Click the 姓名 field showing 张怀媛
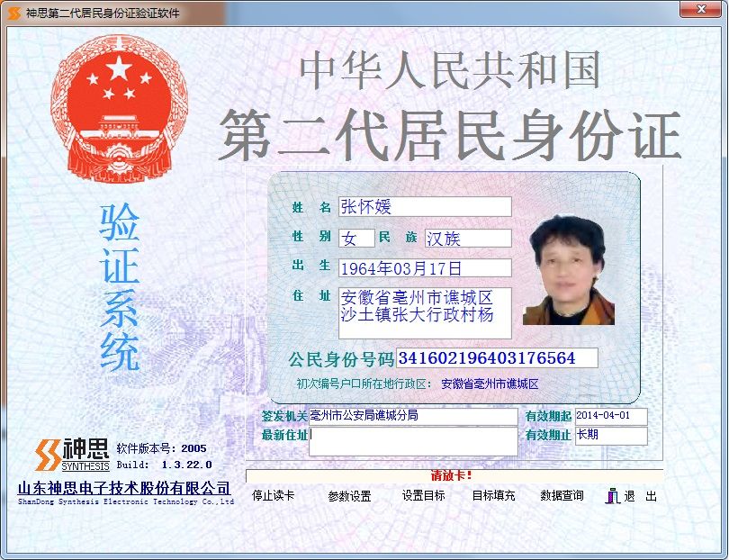 coord(425,206)
